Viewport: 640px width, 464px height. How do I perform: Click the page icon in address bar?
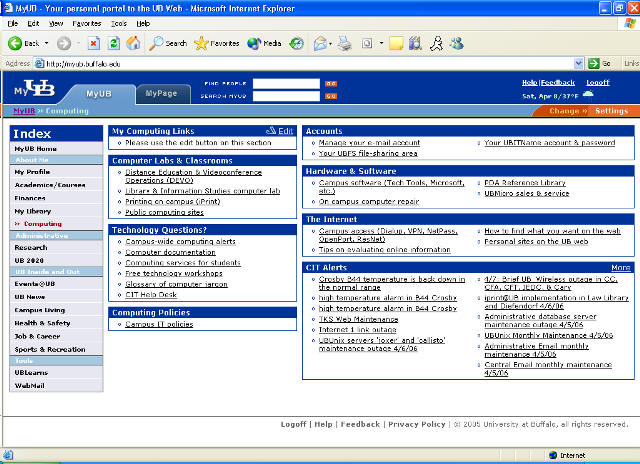(x=39, y=64)
